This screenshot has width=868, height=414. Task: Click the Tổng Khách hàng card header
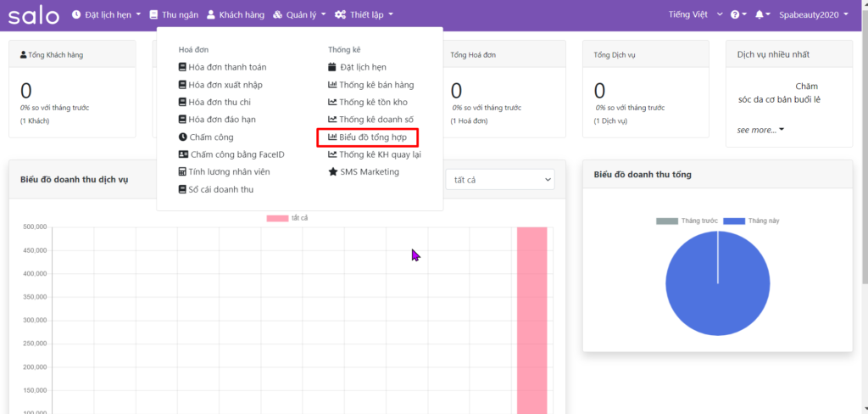[72, 54]
